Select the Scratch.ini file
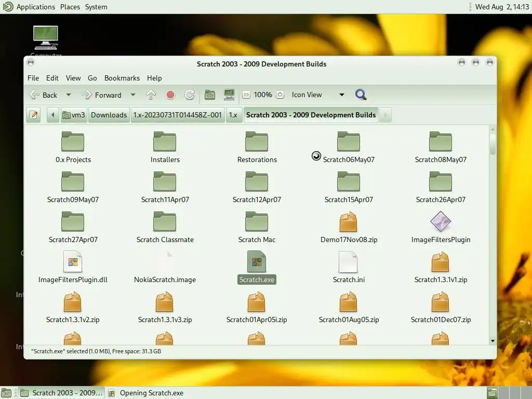This screenshot has height=399, width=532. pyautogui.click(x=349, y=268)
